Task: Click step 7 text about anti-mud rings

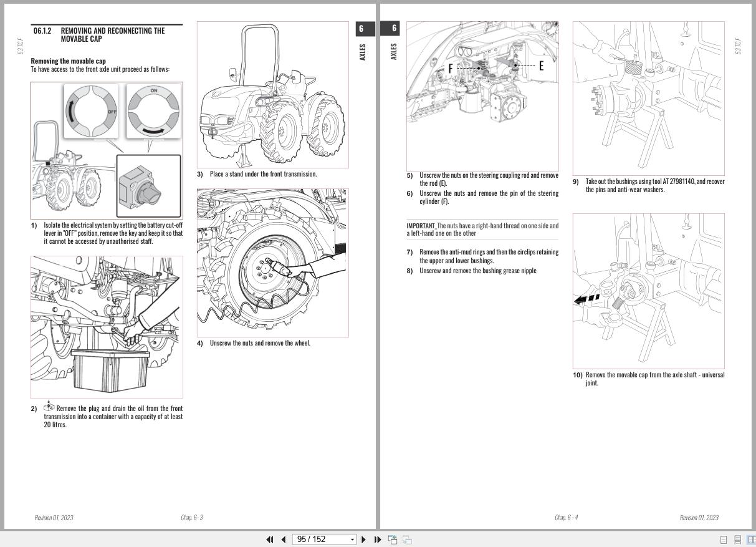Action: 489,256
